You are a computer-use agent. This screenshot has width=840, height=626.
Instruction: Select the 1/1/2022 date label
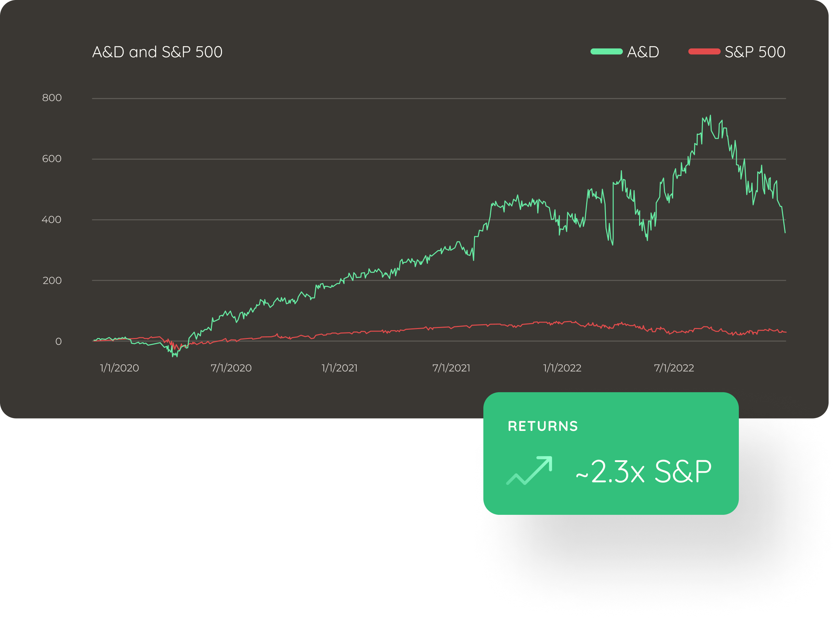point(562,368)
